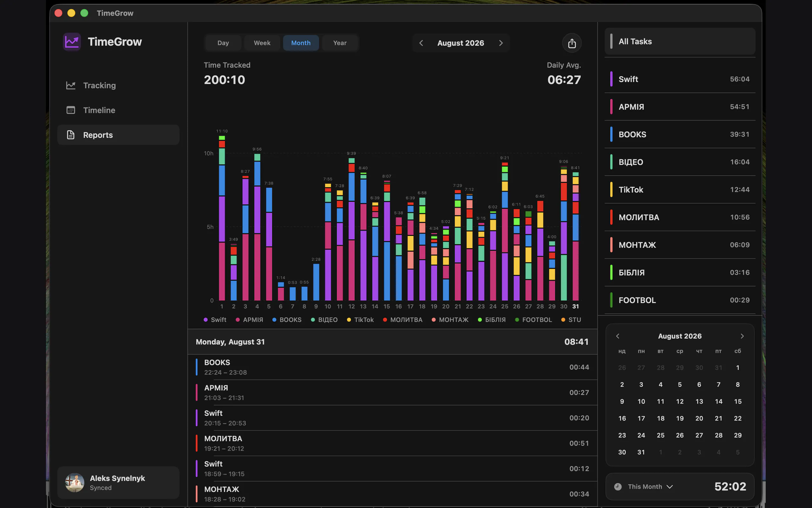Pick August 31 in mini calendar
812x508 pixels.
tap(641, 452)
